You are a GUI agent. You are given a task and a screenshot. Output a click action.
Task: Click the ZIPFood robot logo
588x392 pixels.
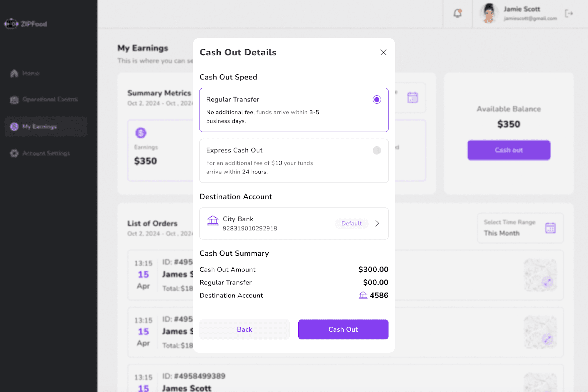coord(11,24)
